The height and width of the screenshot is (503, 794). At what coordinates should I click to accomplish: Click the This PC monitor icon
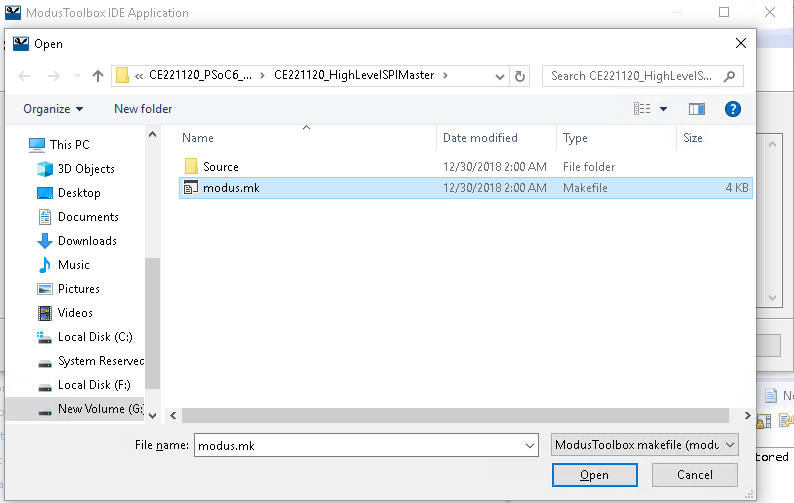36,145
